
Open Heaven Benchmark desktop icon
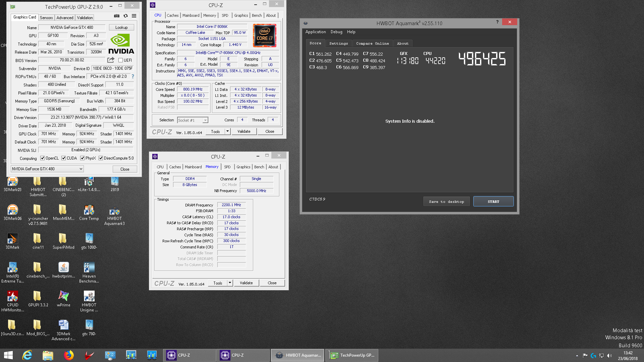click(89, 273)
